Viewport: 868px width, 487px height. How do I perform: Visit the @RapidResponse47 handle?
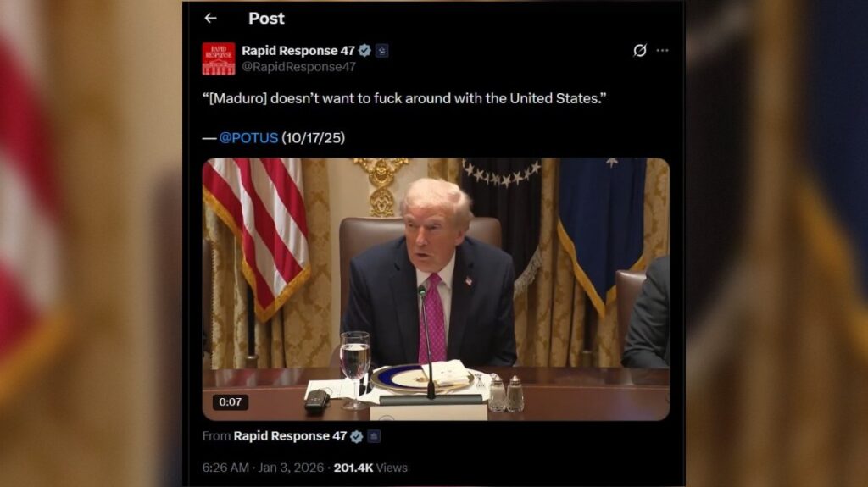point(298,67)
